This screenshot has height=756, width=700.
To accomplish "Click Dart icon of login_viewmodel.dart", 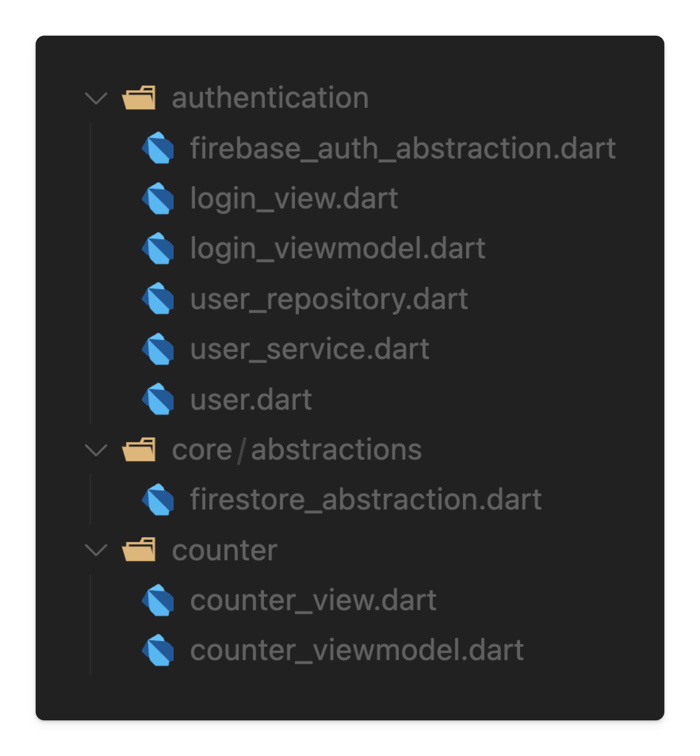I will [158, 248].
